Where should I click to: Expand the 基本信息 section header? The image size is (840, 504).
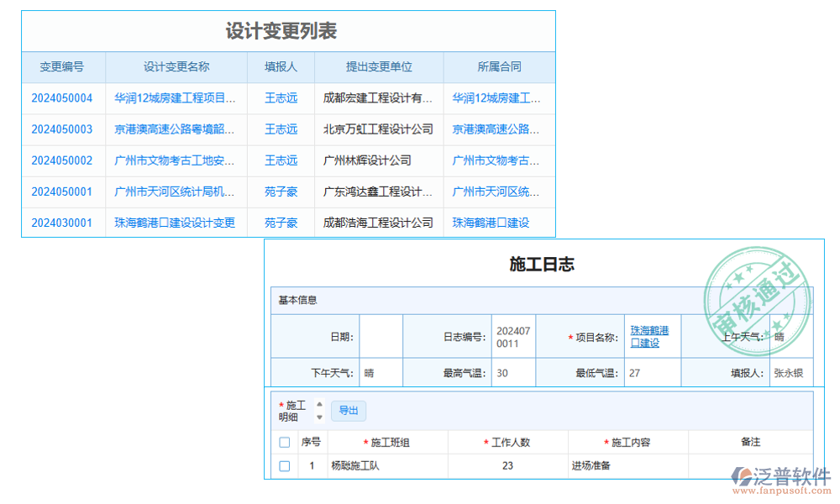pos(298,300)
